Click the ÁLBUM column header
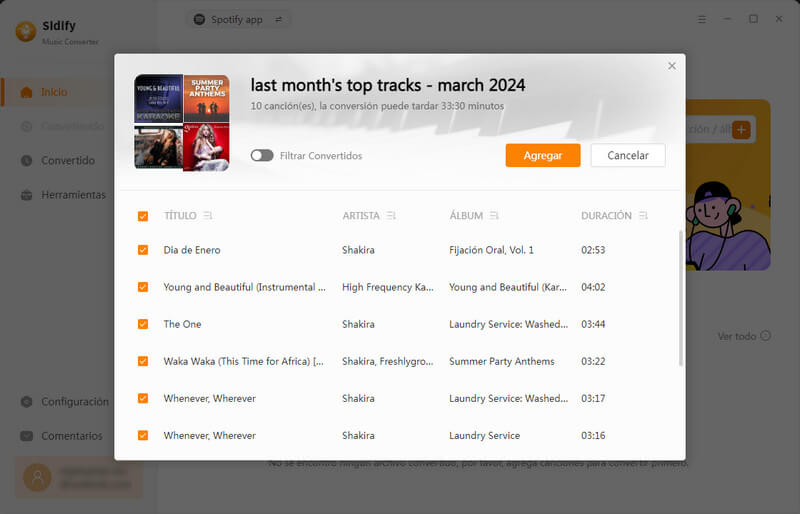Screen dimensions: 800x514 click(x=466, y=215)
